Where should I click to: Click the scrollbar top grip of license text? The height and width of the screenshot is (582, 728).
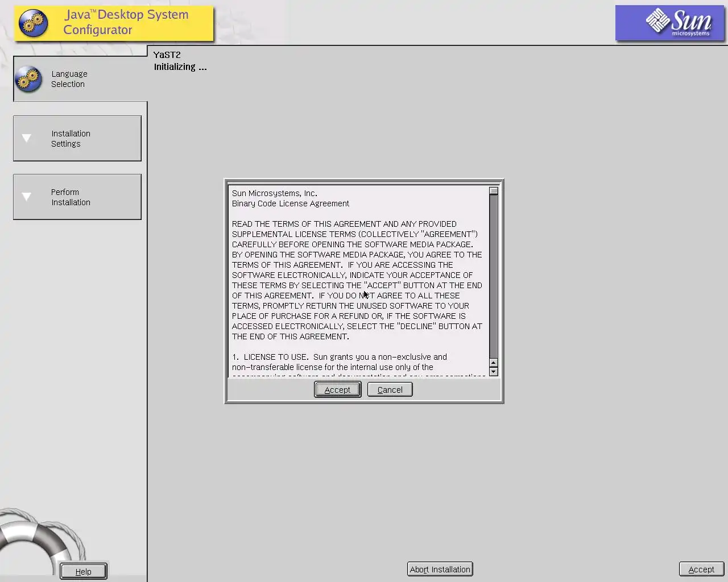point(494,191)
